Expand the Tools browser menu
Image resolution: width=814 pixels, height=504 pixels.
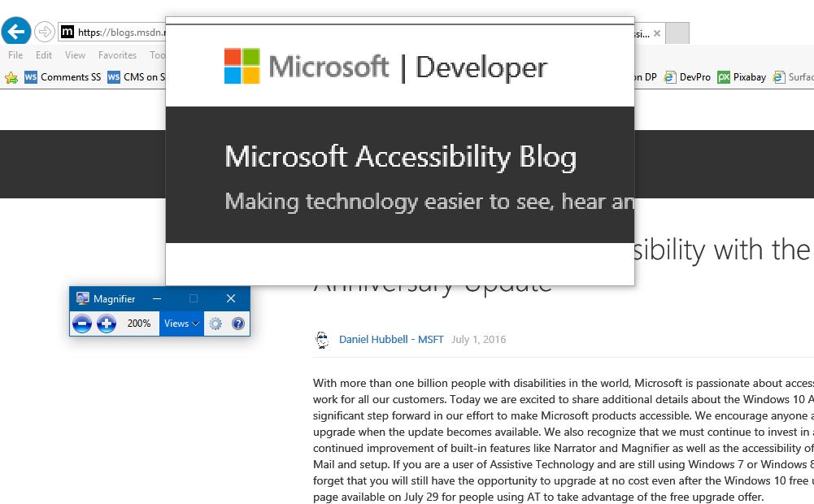159,54
